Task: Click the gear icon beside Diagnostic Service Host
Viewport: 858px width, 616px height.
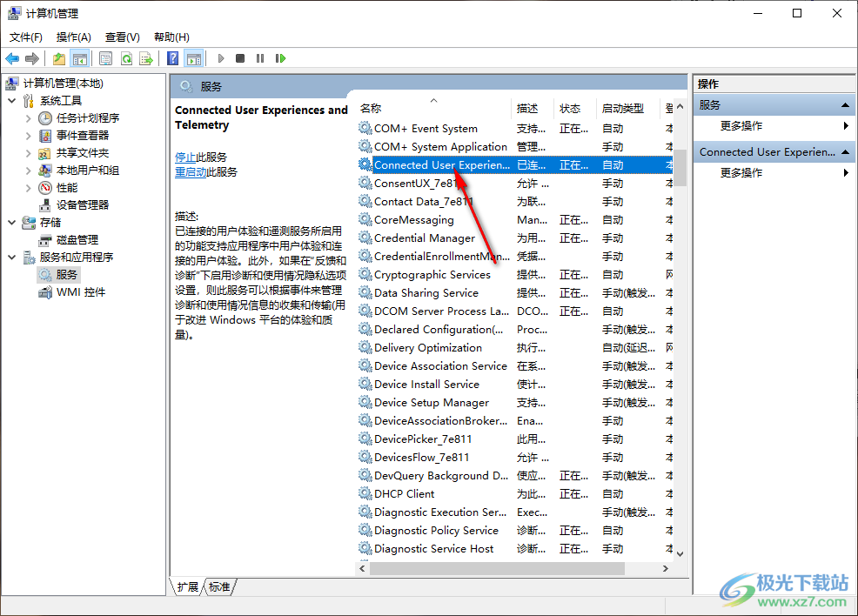Action: tap(365, 548)
